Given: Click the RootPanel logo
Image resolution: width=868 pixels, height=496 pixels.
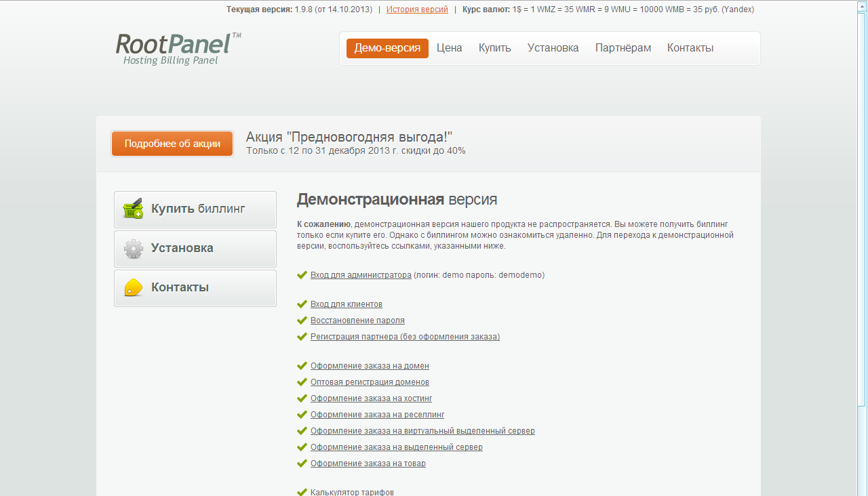Looking at the screenshot, I should [x=178, y=49].
